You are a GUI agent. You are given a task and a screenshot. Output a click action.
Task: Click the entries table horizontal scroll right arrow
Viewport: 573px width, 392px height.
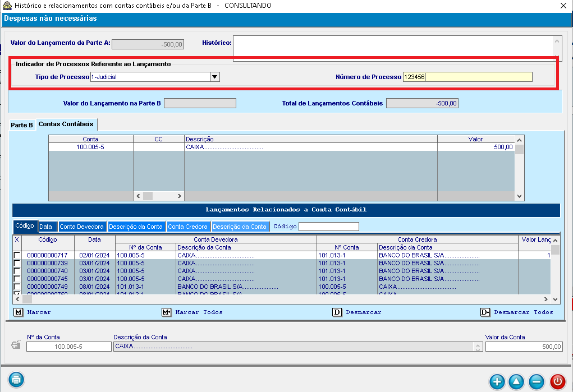[546, 299]
